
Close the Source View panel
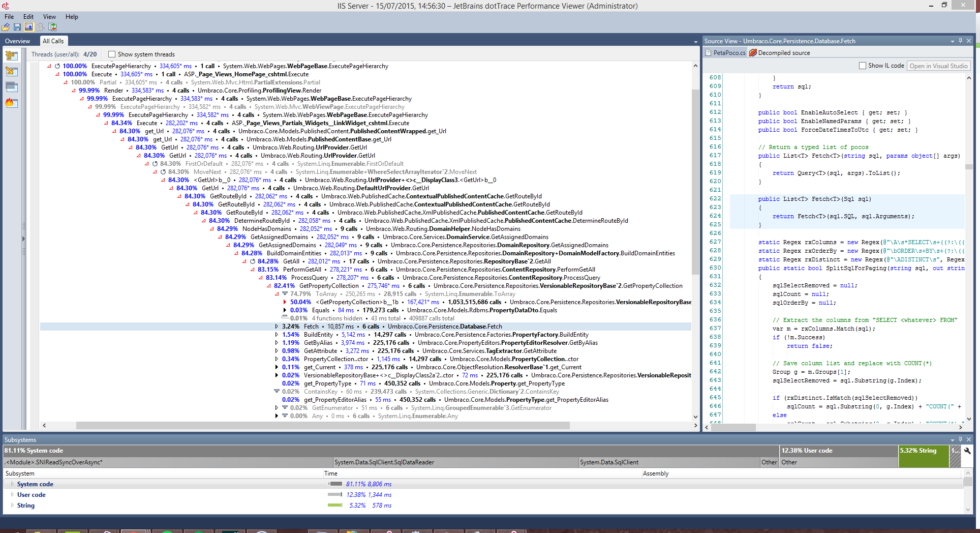tap(969, 41)
